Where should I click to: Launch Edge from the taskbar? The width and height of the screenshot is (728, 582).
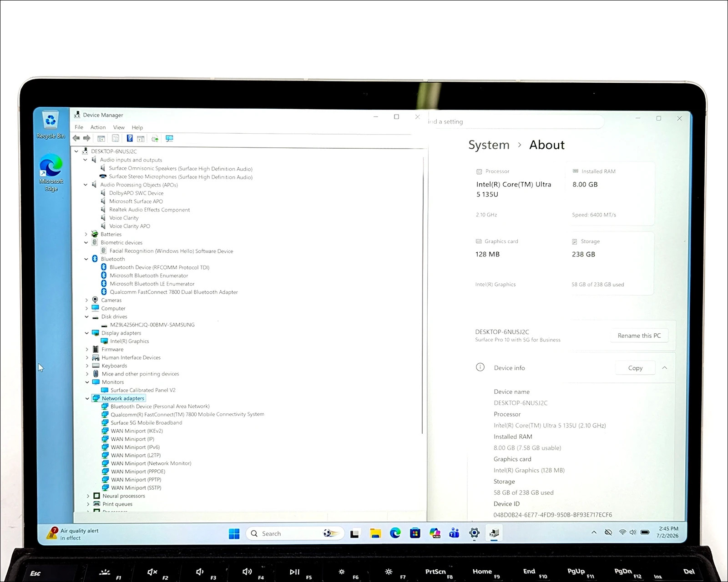[x=395, y=533]
